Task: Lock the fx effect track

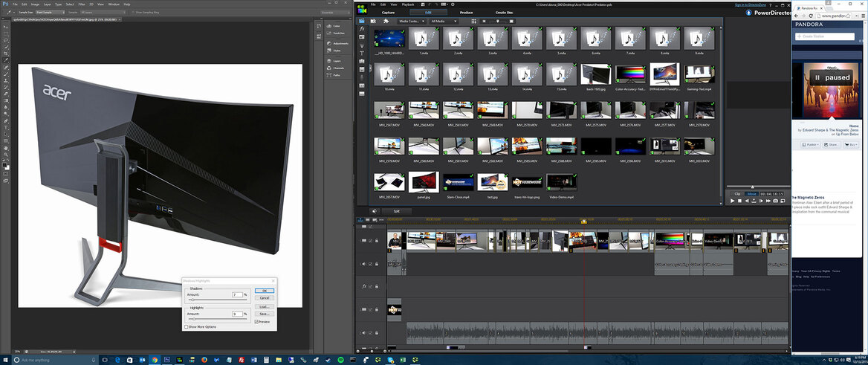Action: pyautogui.click(x=377, y=287)
